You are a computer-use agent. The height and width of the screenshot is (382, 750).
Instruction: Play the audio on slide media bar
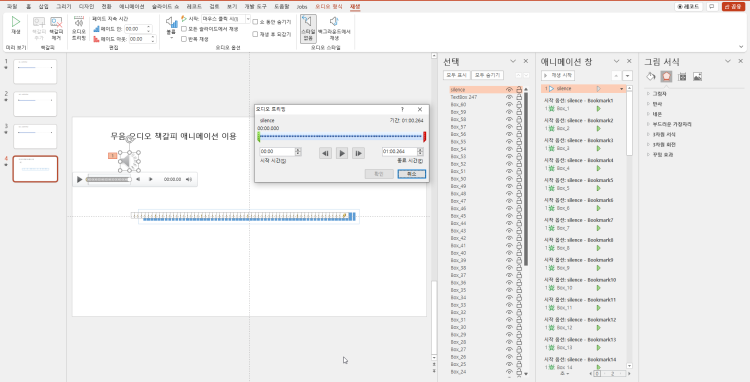click(79, 179)
